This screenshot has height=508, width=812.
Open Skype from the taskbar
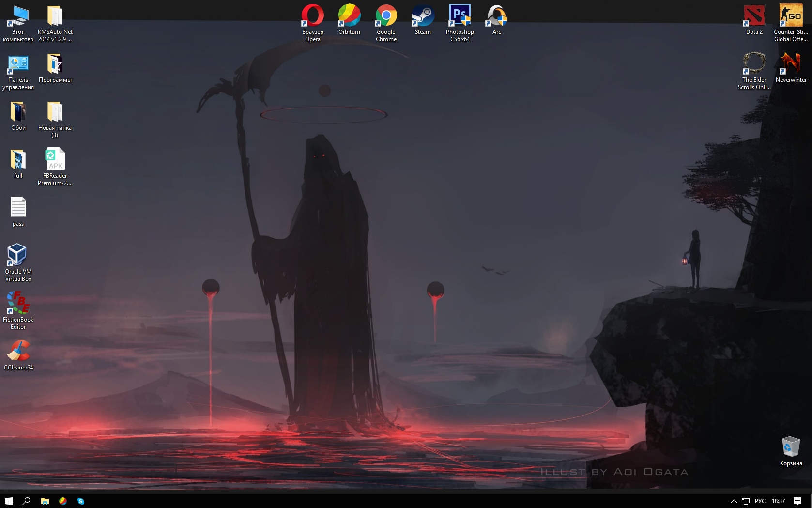[x=81, y=501]
